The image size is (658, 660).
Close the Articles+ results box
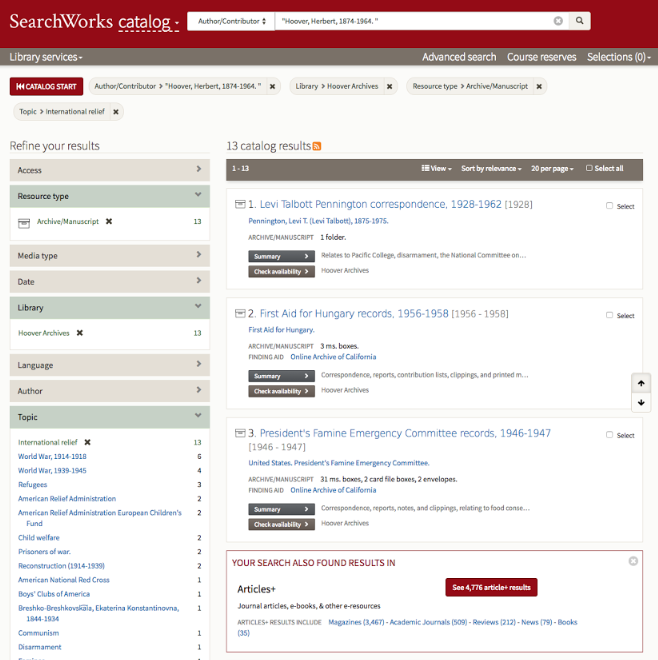633,561
